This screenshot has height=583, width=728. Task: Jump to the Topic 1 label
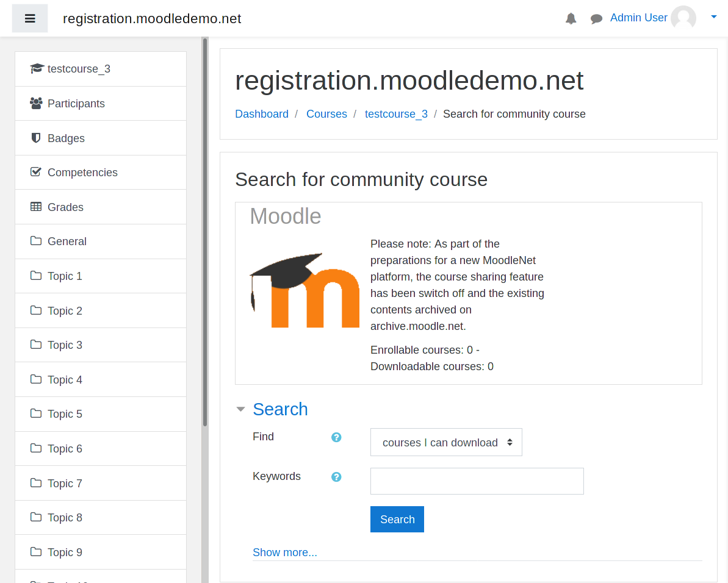65,276
